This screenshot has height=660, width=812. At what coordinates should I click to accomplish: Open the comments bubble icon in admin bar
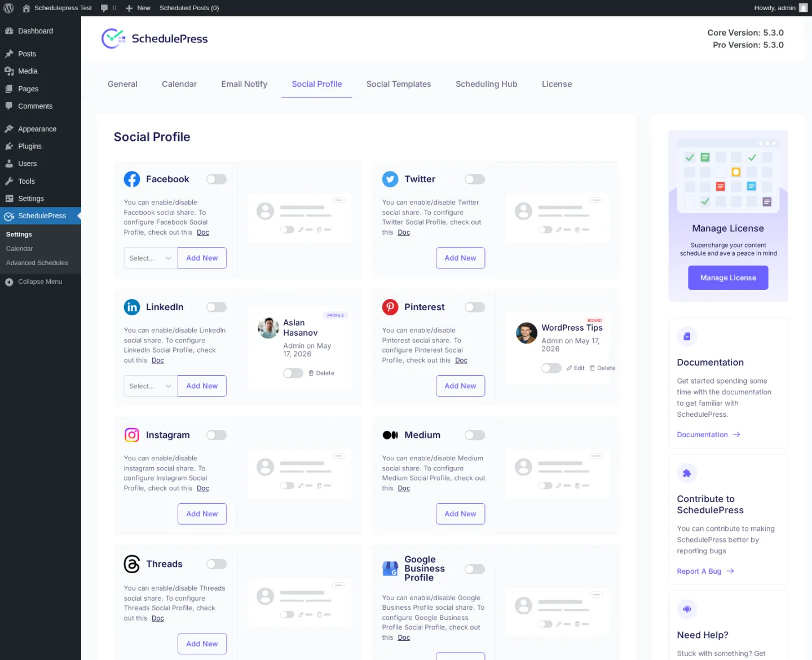104,8
